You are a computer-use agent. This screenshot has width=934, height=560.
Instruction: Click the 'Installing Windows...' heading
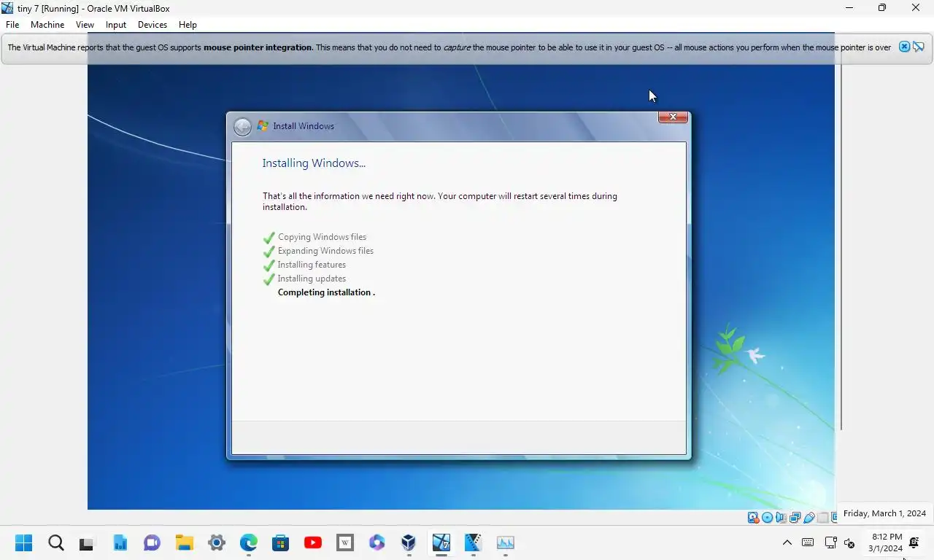click(x=314, y=163)
